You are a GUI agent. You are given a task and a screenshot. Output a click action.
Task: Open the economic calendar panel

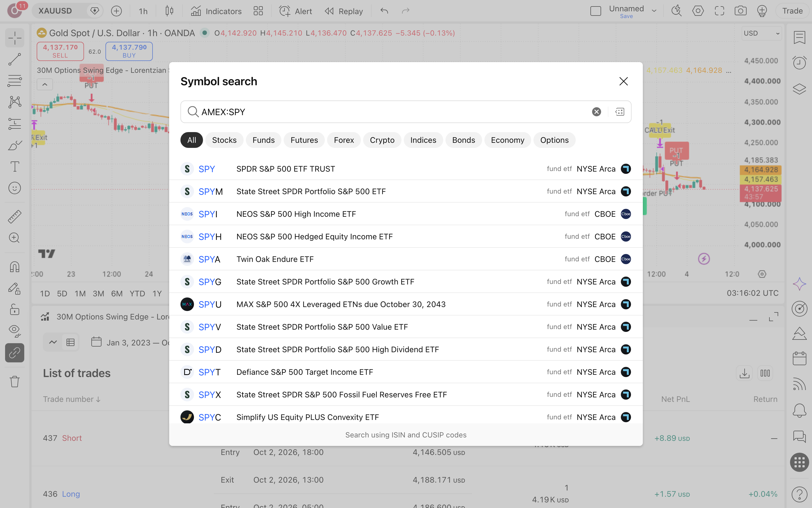point(799,358)
